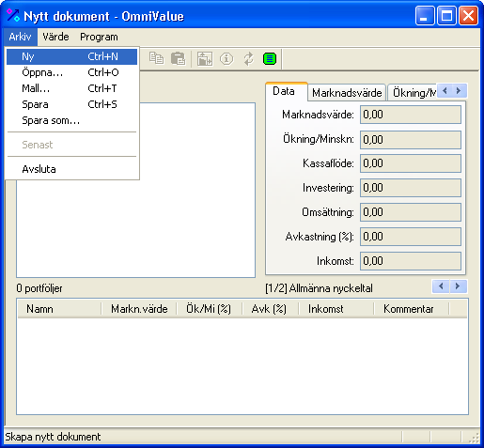Click the Paste toolbar icon
The height and width of the screenshot is (448, 484).
pos(178,58)
